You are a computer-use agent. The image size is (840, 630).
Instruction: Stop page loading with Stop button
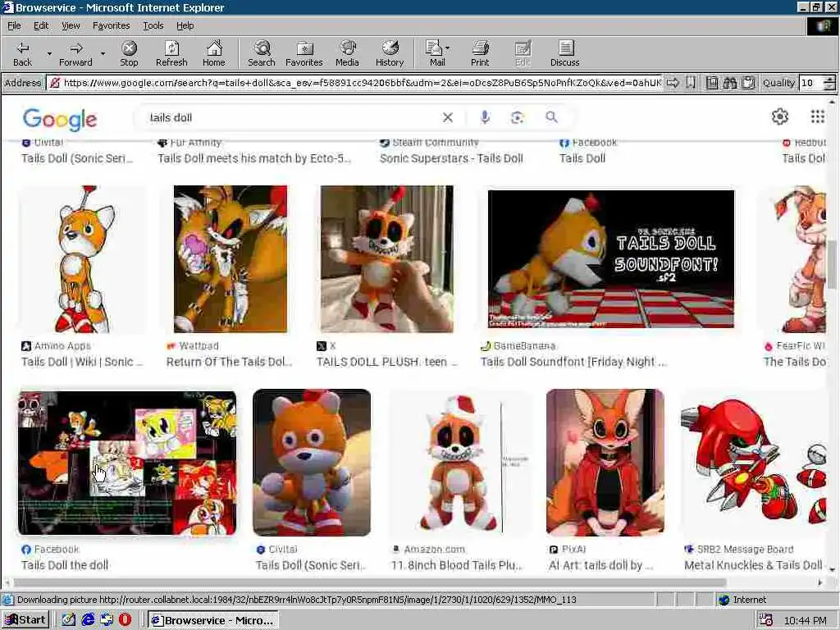(x=129, y=53)
